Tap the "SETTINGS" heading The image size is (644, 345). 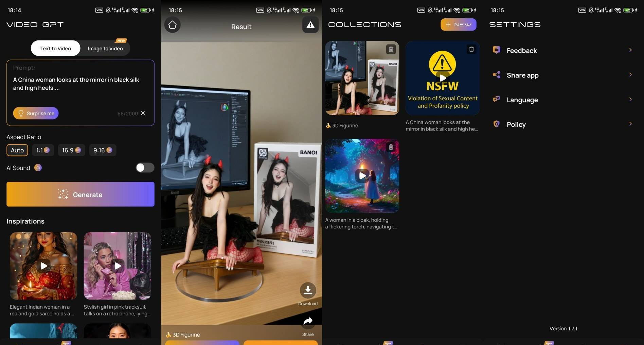[515, 24]
